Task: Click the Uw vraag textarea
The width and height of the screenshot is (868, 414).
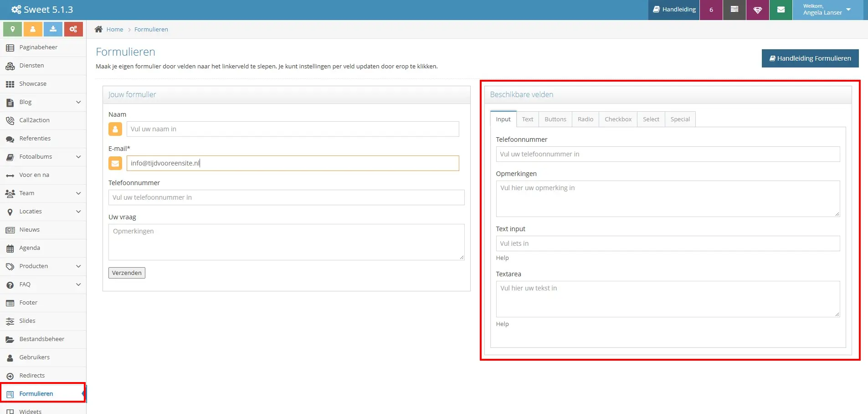Action: [x=287, y=242]
